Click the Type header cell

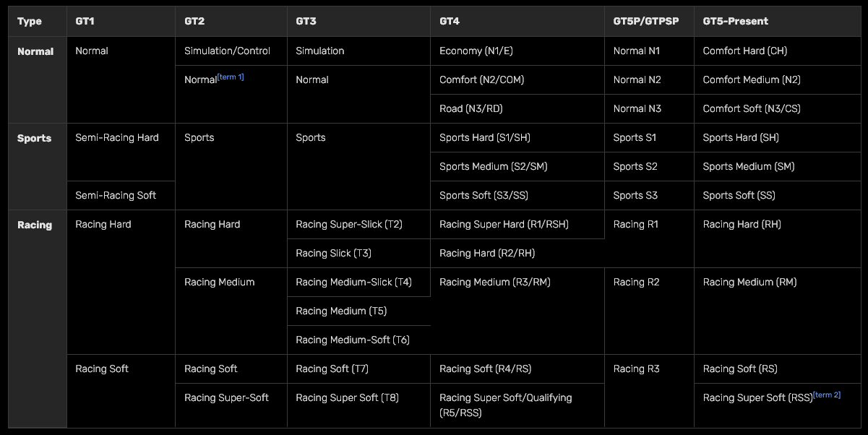pyautogui.click(x=27, y=21)
